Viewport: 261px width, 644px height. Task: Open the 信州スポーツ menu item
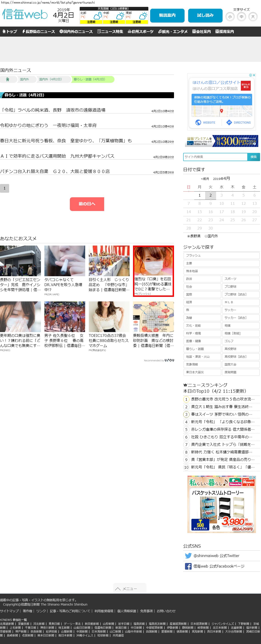[140, 32]
